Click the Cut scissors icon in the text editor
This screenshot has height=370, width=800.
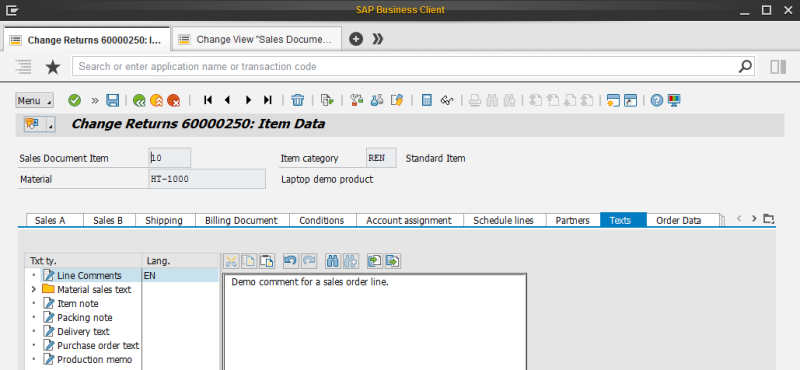coord(231,261)
